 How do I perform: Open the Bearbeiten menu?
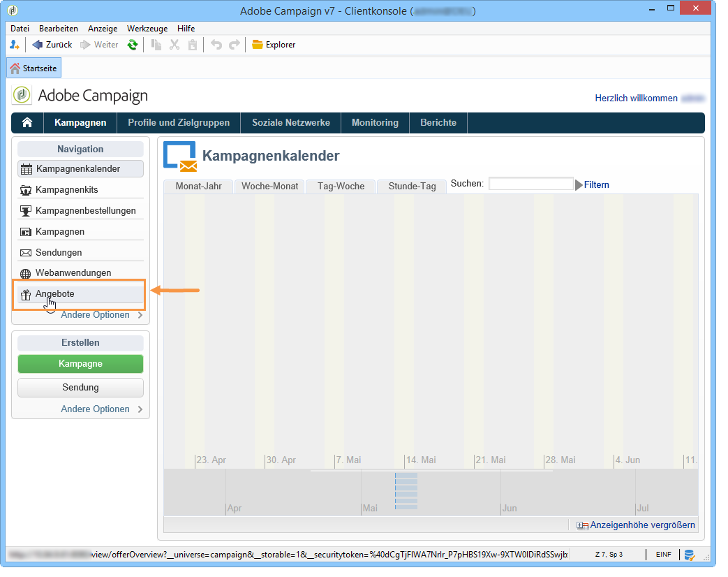coord(59,29)
